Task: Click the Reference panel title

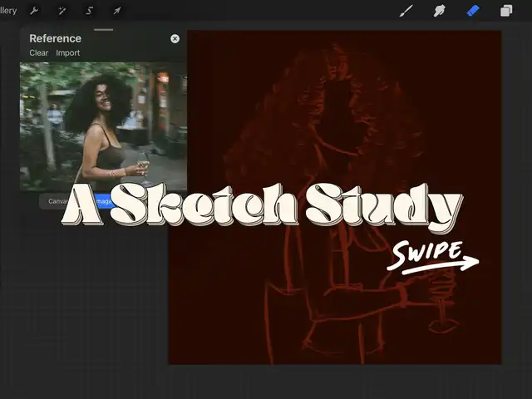Action: click(55, 38)
